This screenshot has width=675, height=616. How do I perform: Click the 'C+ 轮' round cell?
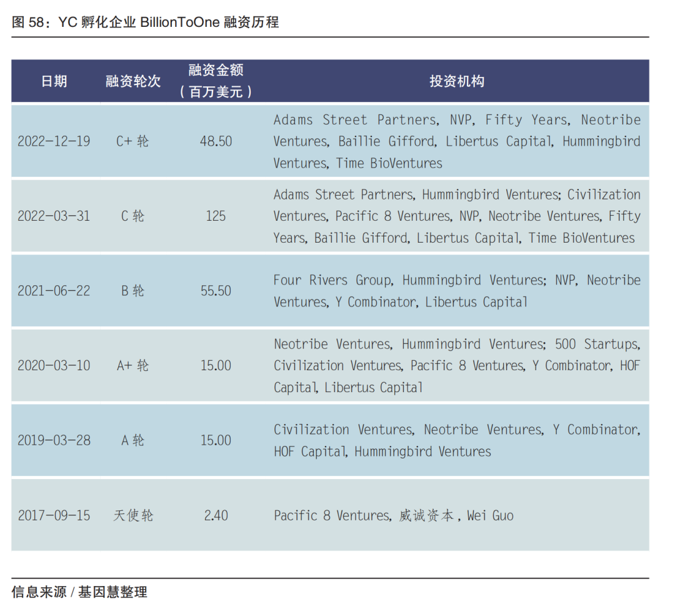132,141
